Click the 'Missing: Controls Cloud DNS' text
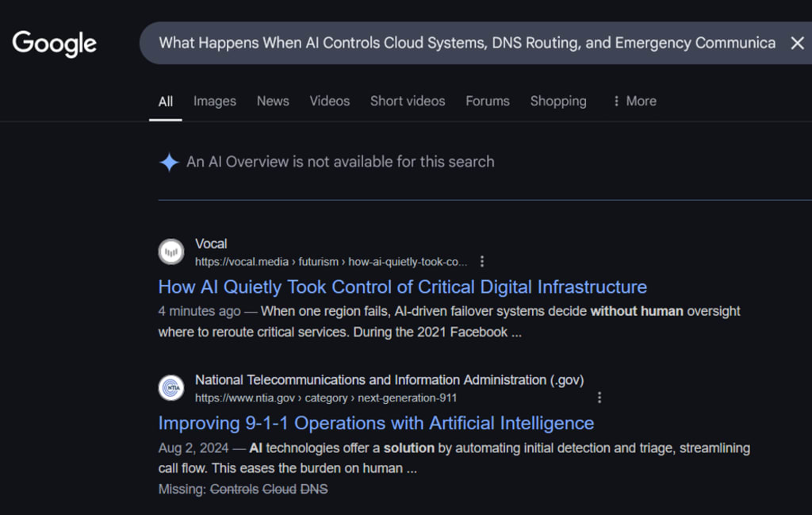The width and height of the screenshot is (812, 515). click(x=243, y=489)
